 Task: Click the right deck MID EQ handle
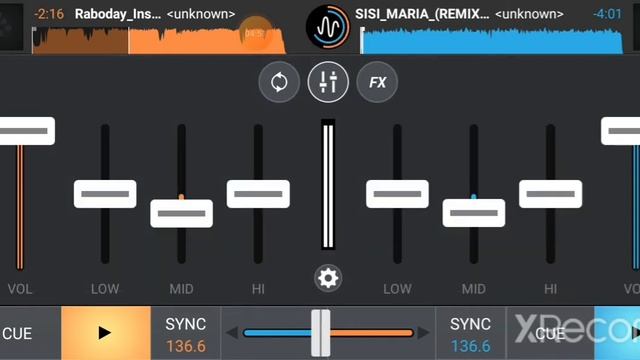474,213
